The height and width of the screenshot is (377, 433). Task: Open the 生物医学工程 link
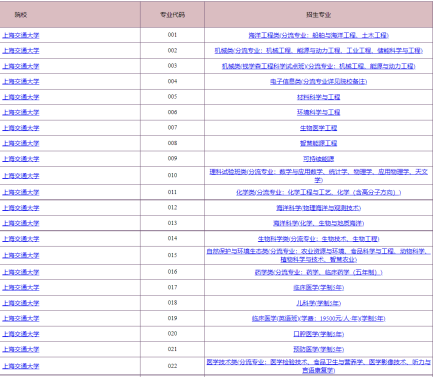click(318, 128)
